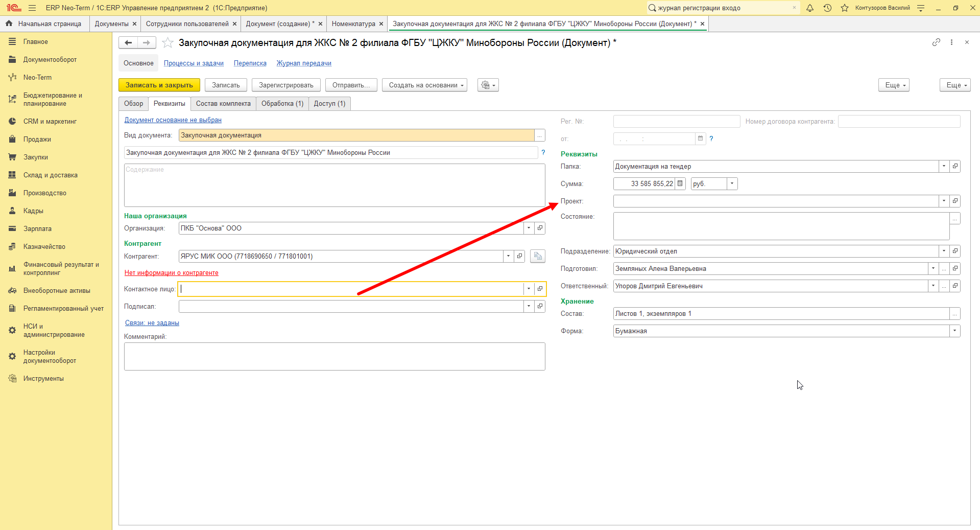Open Процессы и задачи link
Image resolution: width=980 pixels, height=530 pixels.
click(x=194, y=63)
